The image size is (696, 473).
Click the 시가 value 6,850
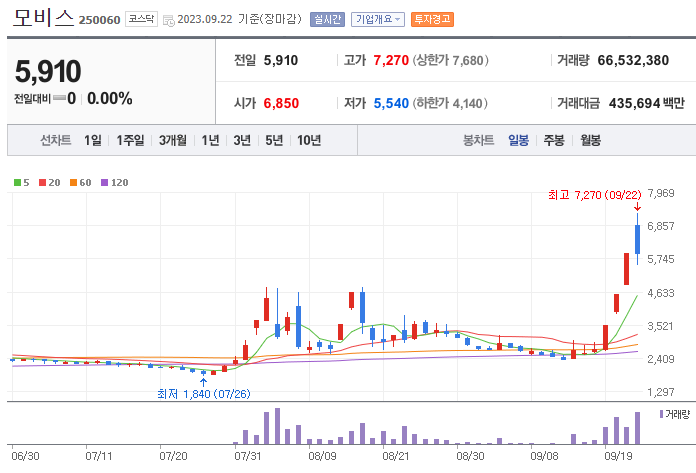[281, 103]
